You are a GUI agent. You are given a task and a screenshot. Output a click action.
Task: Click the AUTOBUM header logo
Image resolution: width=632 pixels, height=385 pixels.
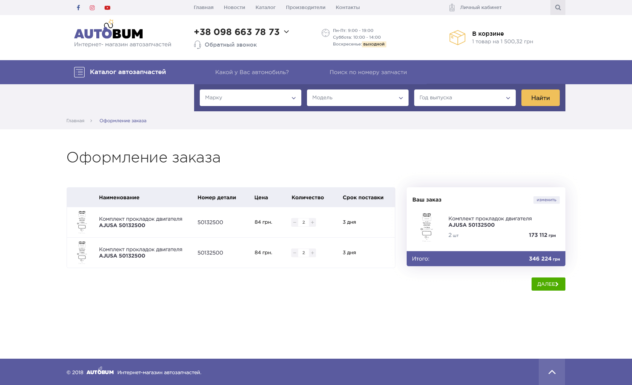109,30
